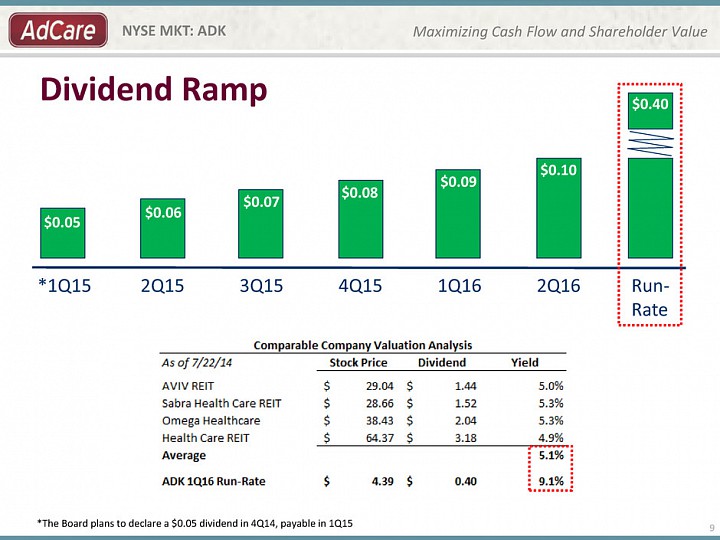Click the 'Dividend' column header
Image resolution: width=720 pixels, height=540 pixels.
pos(442,363)
